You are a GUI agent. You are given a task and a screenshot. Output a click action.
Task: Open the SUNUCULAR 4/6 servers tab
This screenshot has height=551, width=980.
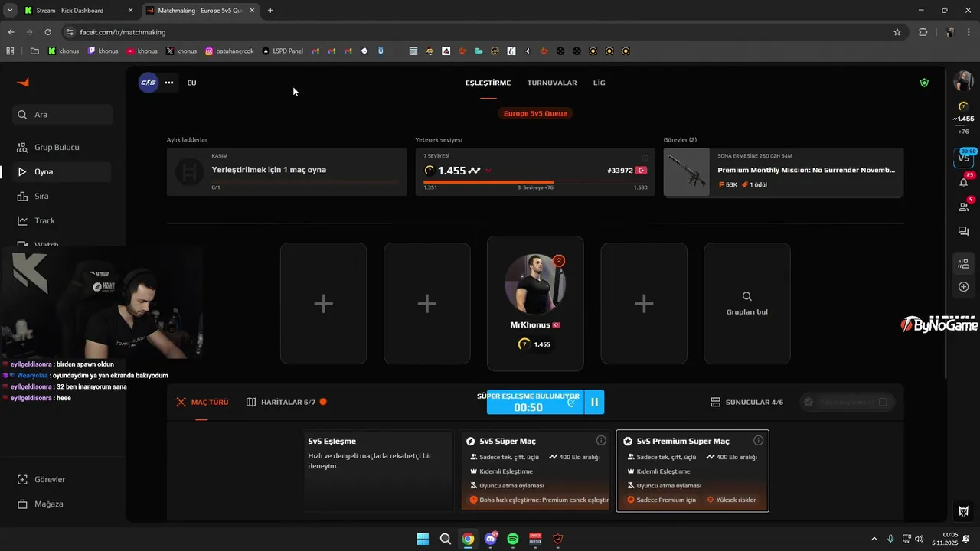click(x=746, y=402)
